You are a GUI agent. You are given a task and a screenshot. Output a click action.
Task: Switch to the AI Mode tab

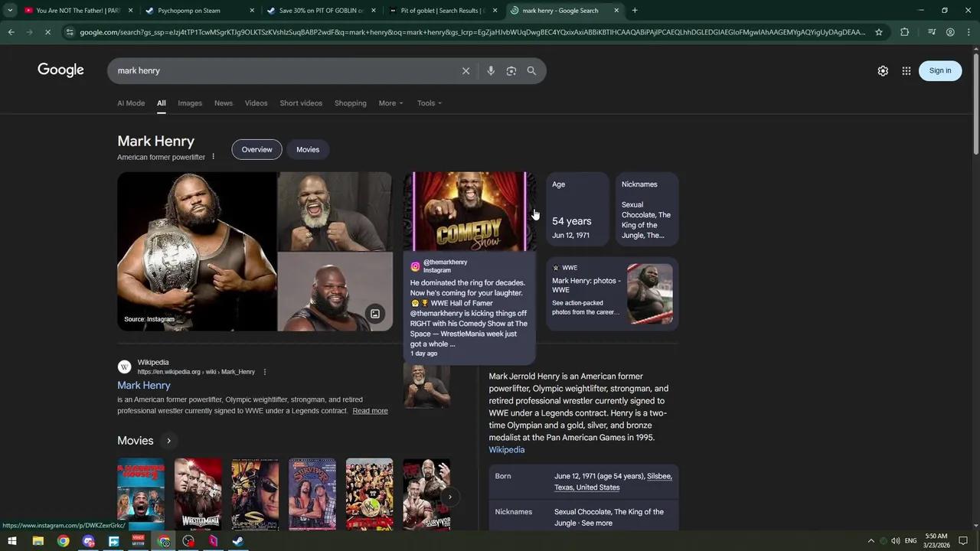[x=131, y=103]
